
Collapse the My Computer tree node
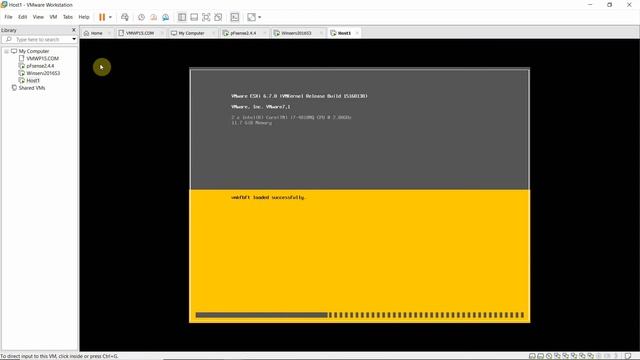point(7,51)
